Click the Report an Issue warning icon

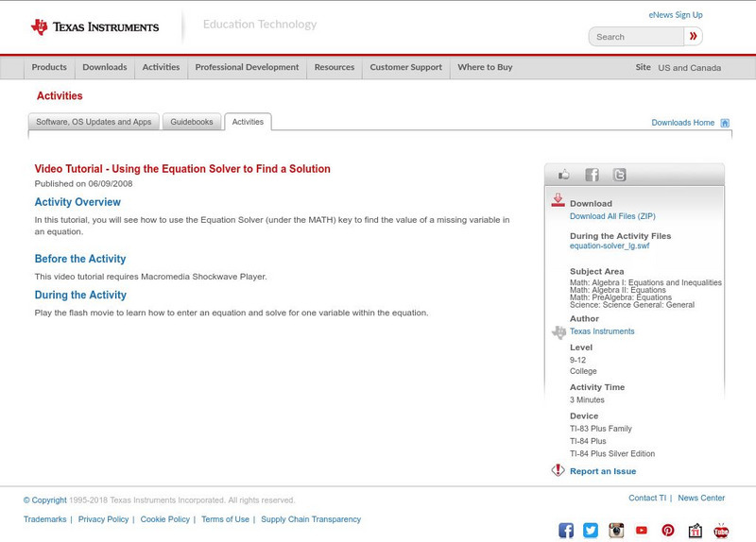(x=558, y=470)
